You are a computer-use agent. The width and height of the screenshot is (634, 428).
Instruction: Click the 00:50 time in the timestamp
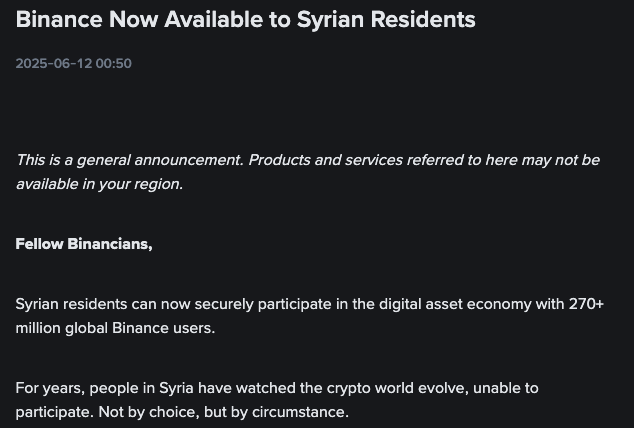pos(113,64)
